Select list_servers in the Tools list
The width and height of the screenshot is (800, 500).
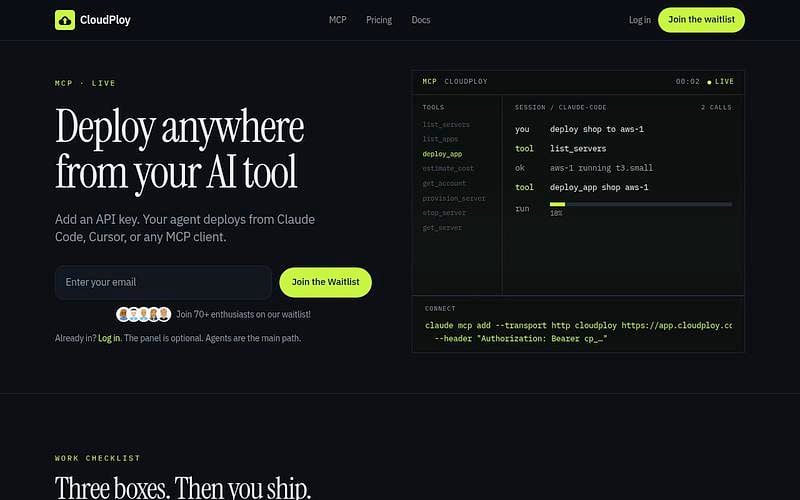[446, 124]
